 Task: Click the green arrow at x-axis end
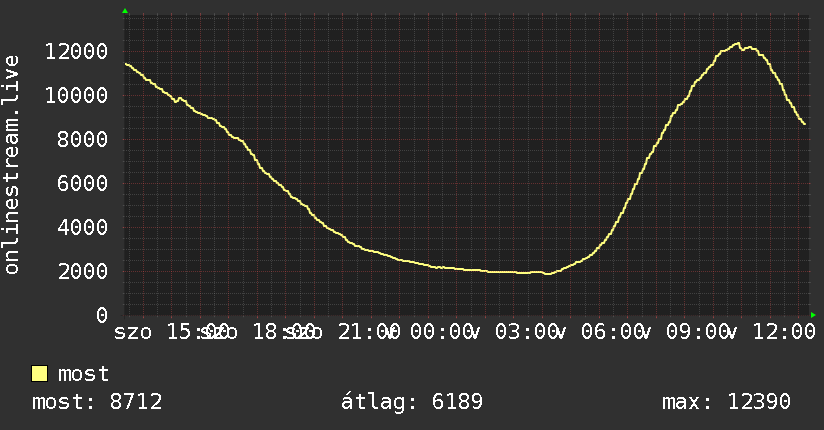tap(813, 315)
